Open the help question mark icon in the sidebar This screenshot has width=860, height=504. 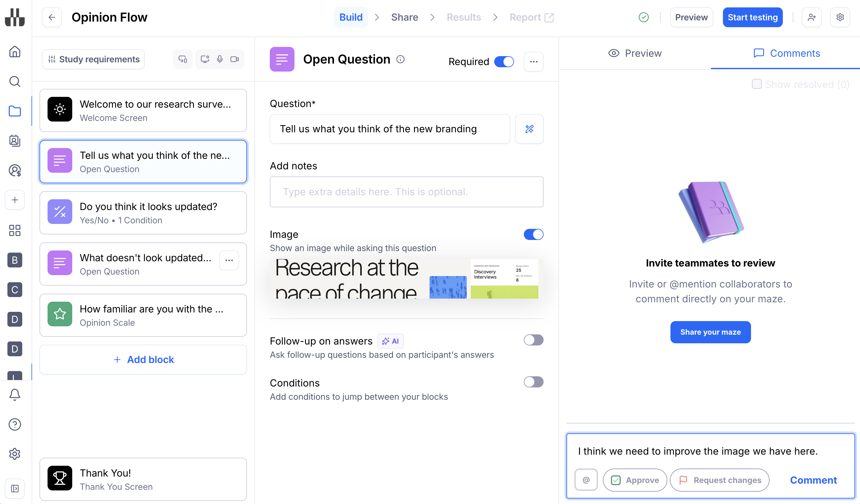point(15,424)
